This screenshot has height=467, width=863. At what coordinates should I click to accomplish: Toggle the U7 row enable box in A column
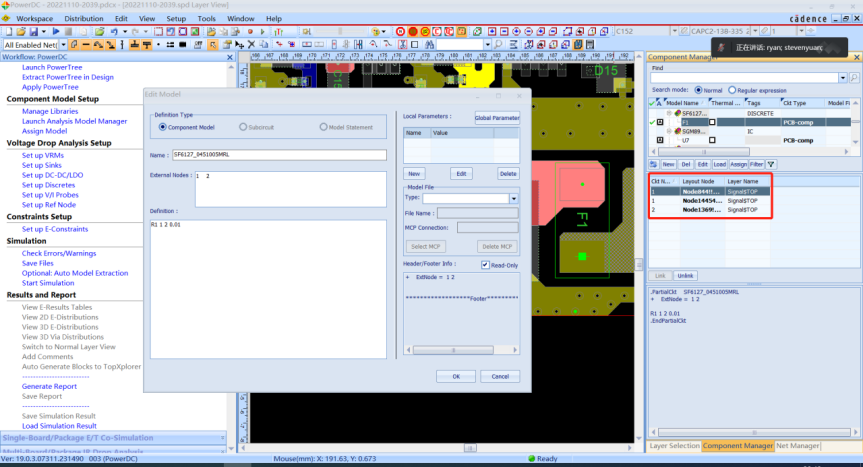click(x=660, y=140)
